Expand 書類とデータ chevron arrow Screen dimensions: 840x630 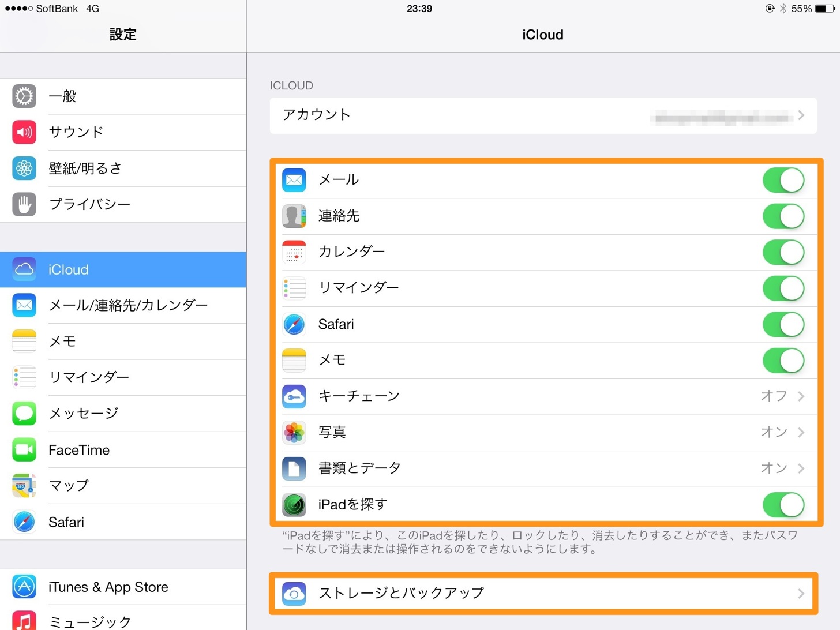[x=801, y=468]
